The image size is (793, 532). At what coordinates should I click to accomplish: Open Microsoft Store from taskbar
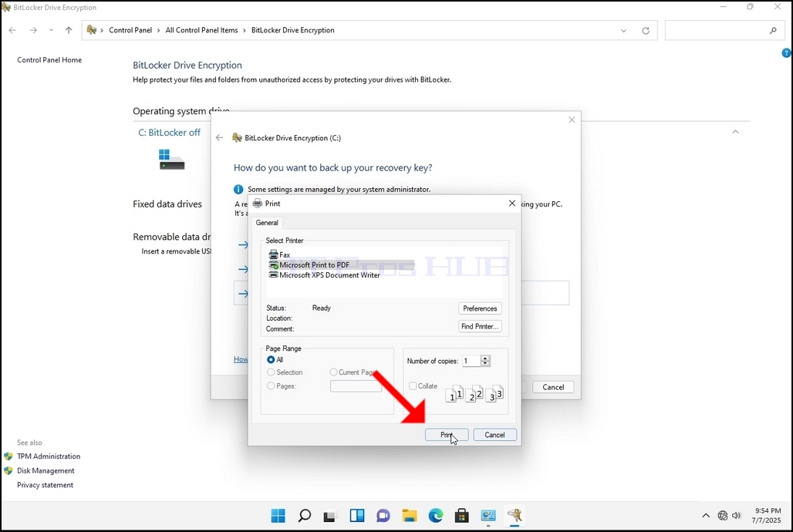pyautogui.click(x=462, y=515)
